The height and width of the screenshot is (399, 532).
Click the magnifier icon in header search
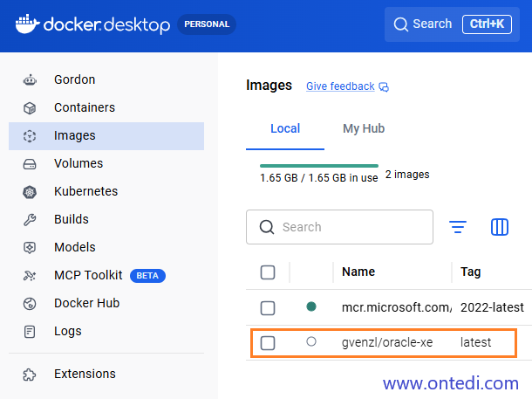click(x=400, y=24)
